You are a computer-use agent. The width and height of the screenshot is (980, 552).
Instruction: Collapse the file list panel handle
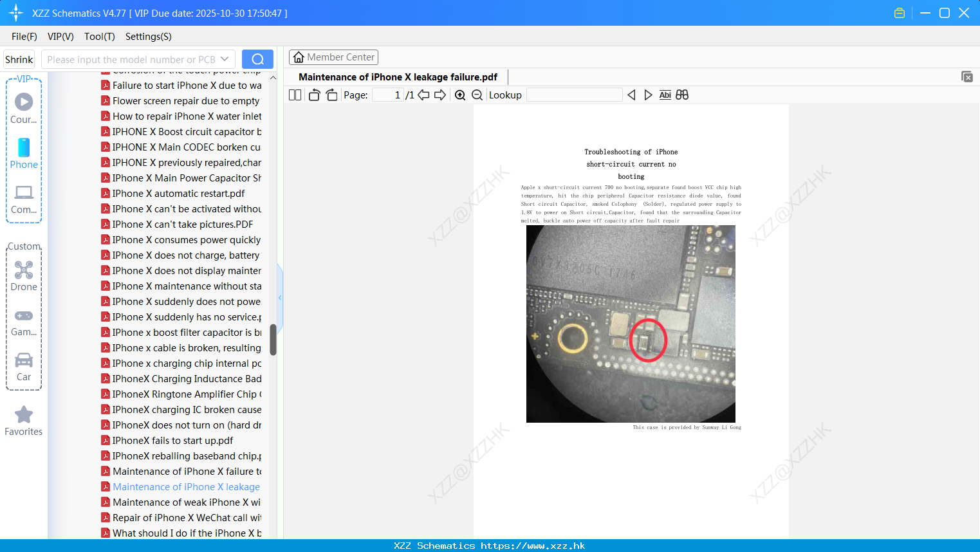(280, 297)
